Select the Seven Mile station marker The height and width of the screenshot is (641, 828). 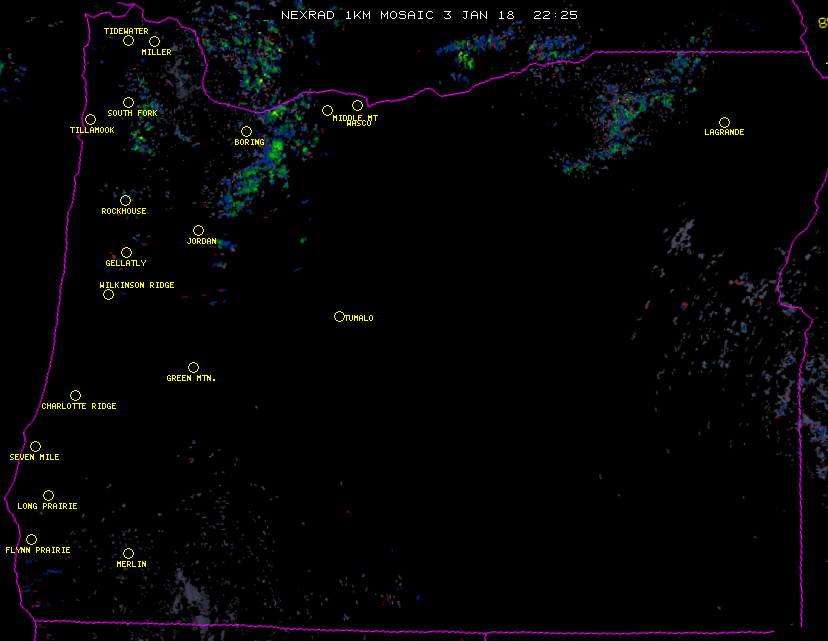35,446
